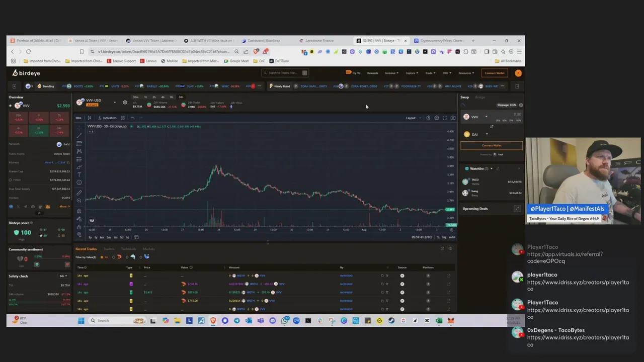This screenshot has width=644, height=362.
Task: Open Traders tab in trades panel
Action: click(x=109, y=249)
